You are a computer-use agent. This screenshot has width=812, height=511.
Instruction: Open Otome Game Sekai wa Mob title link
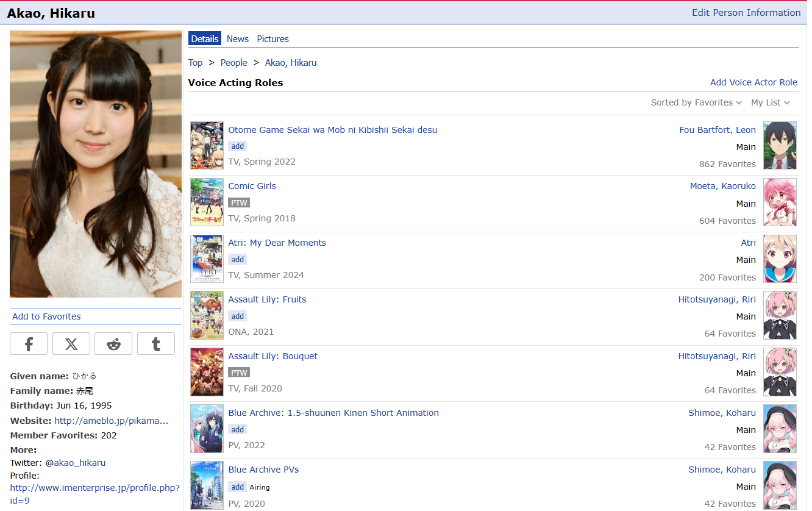[333, 130]
